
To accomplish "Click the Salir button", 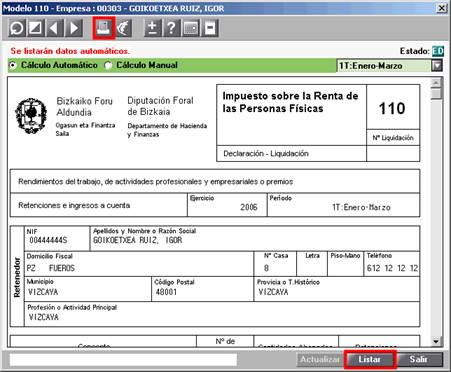I will click(x=419, y=359).
